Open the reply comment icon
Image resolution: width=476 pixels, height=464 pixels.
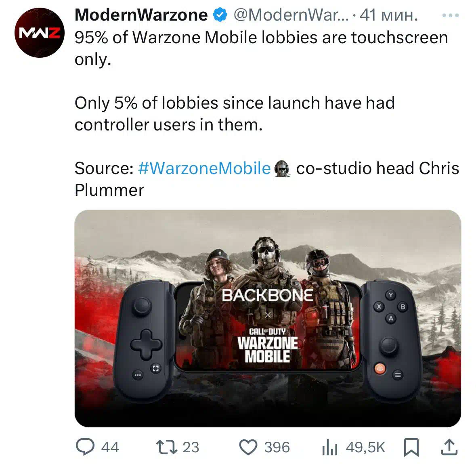point(85,447)
